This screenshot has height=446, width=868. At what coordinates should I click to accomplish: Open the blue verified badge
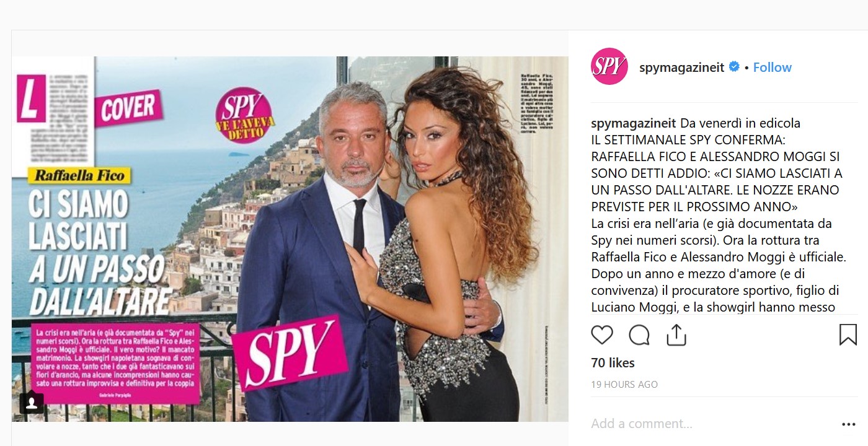[x=734, y=67]
